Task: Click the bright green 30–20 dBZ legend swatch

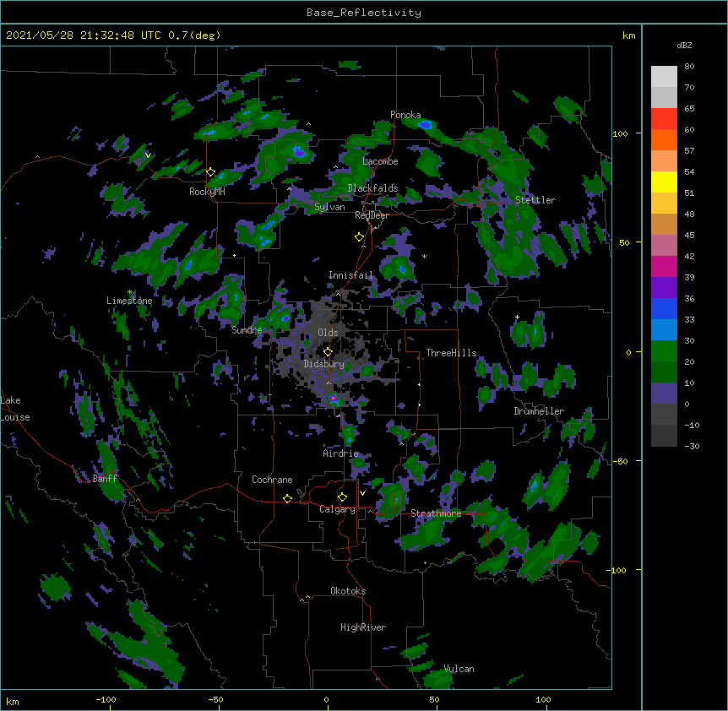Action: point(664,351)
